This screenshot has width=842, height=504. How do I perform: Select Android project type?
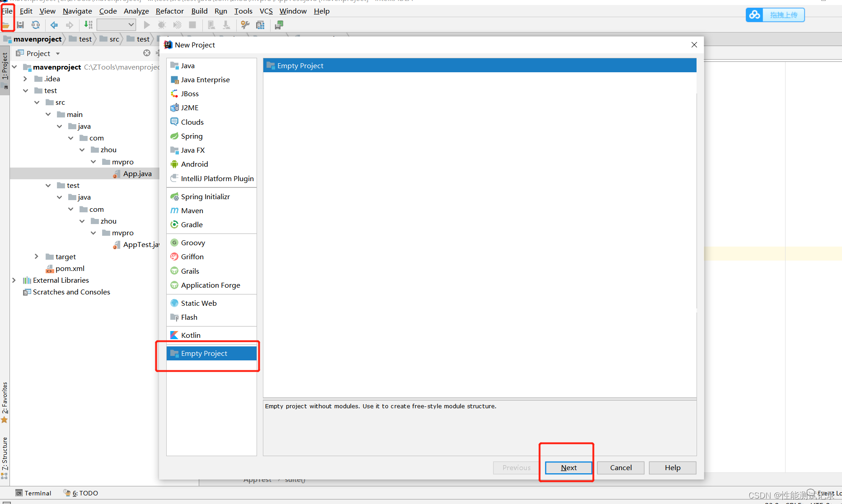pos(211,164)
